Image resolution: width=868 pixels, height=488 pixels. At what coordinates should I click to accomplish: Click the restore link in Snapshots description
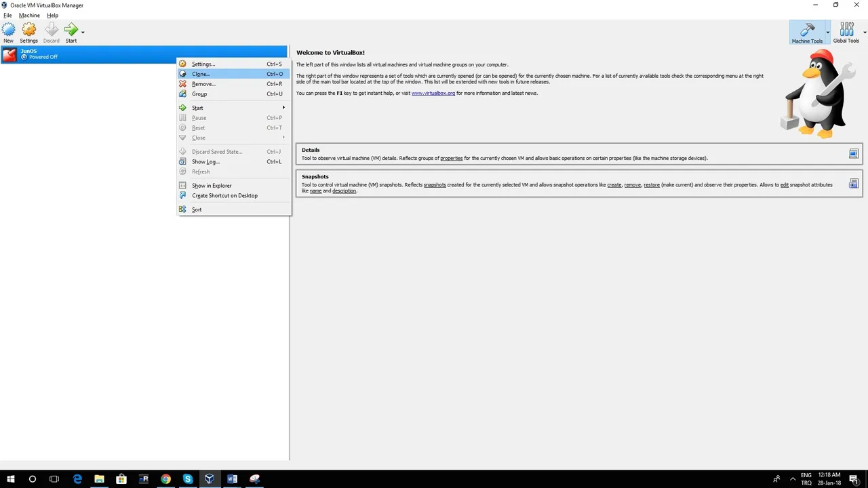click(x=652, y=184)
